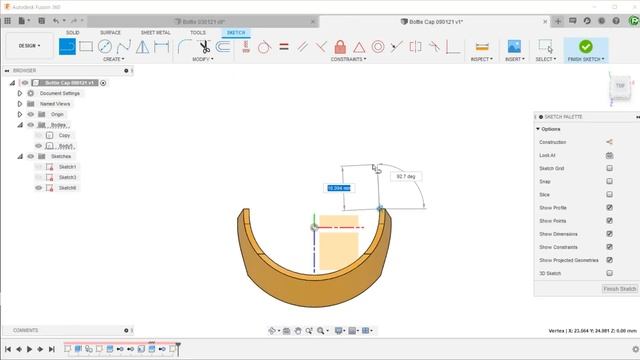This screenshot has height=360, width=640.
Task: Open the Measure tool under Inspect
Action: click(482, 47)
